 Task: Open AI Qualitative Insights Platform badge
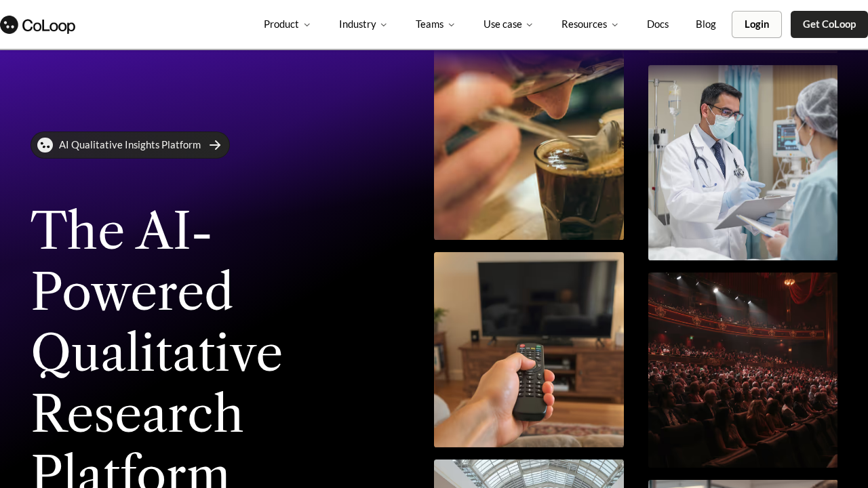130,145
